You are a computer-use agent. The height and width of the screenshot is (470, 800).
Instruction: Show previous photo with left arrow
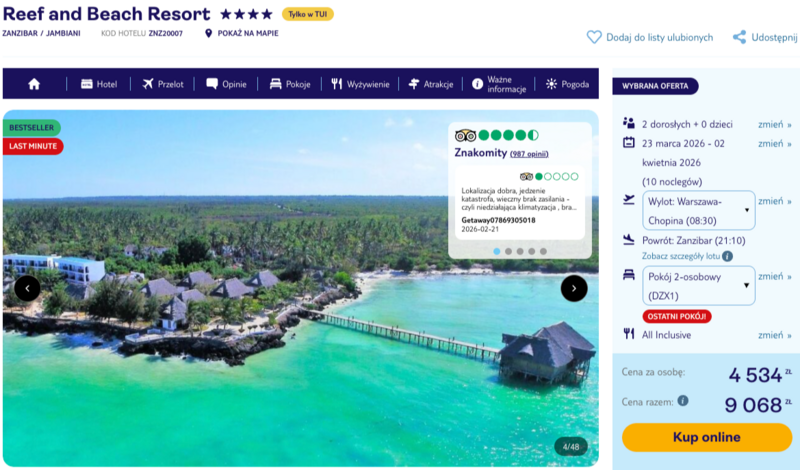pos(28,288)
